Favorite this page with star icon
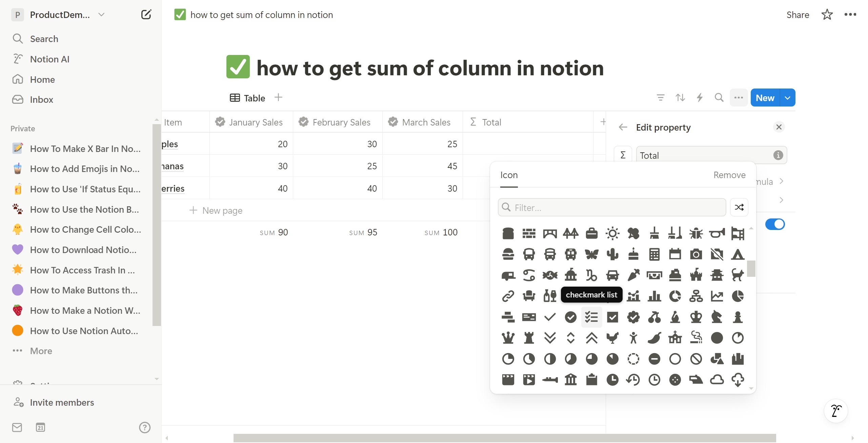Viewport: 868px width, 443px height. point(827,15)
